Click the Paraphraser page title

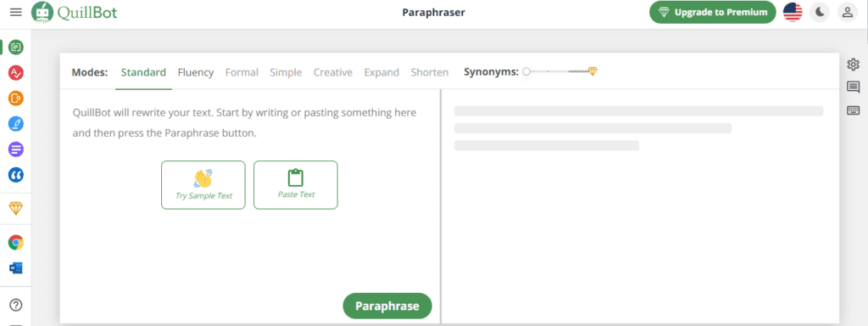[433, 12]
